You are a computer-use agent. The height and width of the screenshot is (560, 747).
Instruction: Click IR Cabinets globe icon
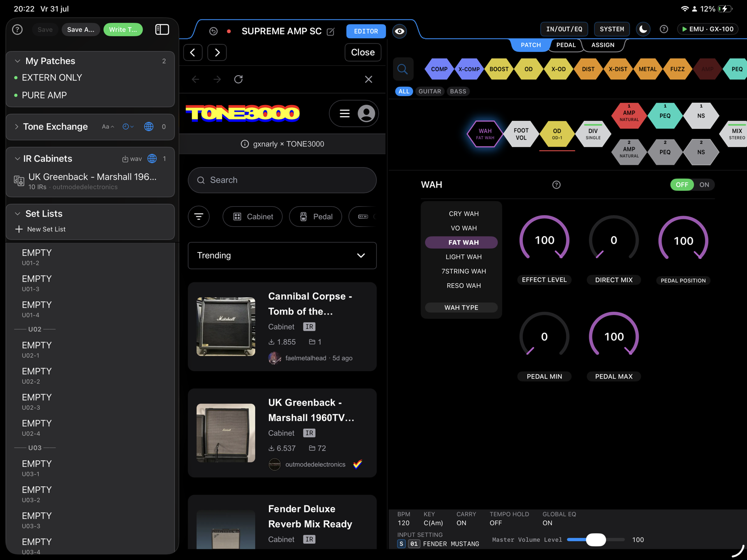pyautogui.click(x=152, y=159)
